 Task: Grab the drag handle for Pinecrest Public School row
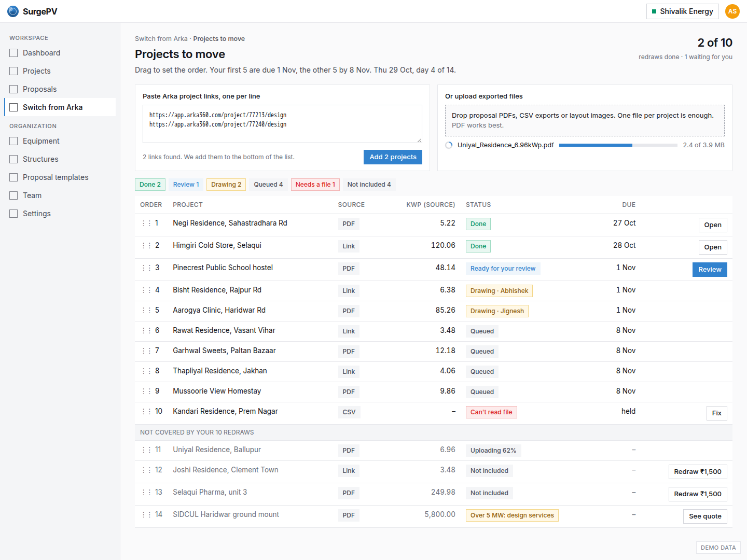146,268
